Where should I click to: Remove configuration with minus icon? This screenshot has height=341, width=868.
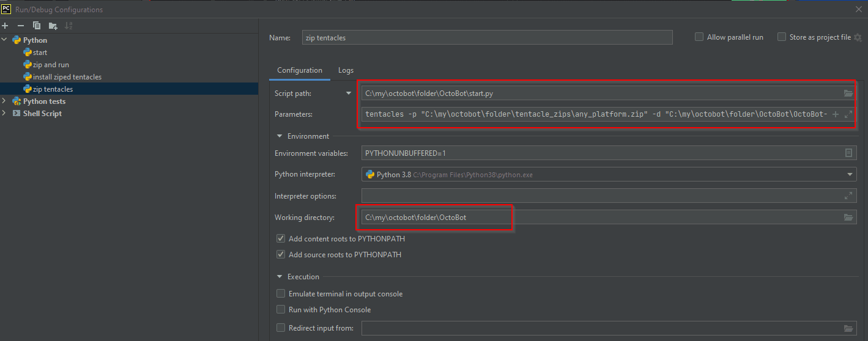[x=21, y=26]
